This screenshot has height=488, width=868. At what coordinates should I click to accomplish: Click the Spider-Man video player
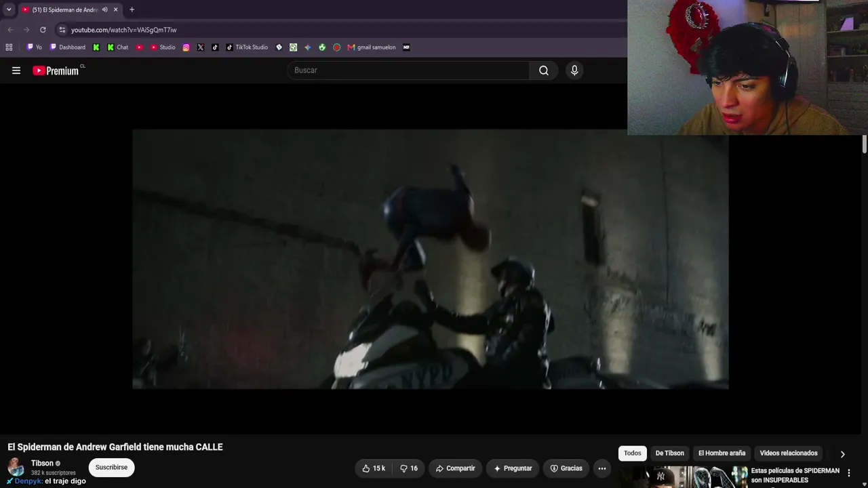(x=431, y=259)
